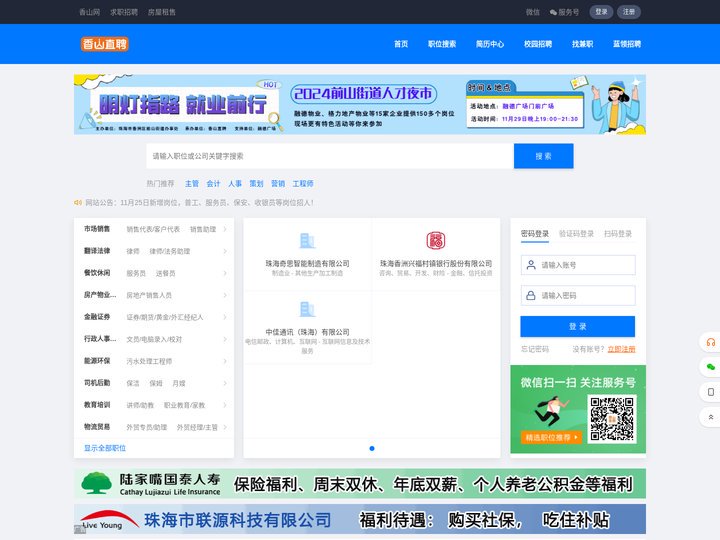Click the WeChat 服务号 icon in top bar

[x=553, y=12]
